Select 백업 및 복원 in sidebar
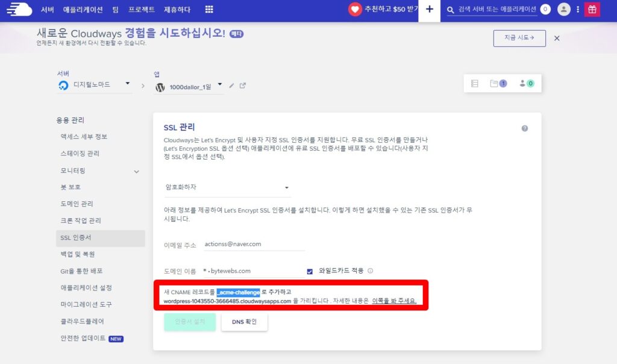This screenshot has width=617, height=364. click(x=78, y=254)
